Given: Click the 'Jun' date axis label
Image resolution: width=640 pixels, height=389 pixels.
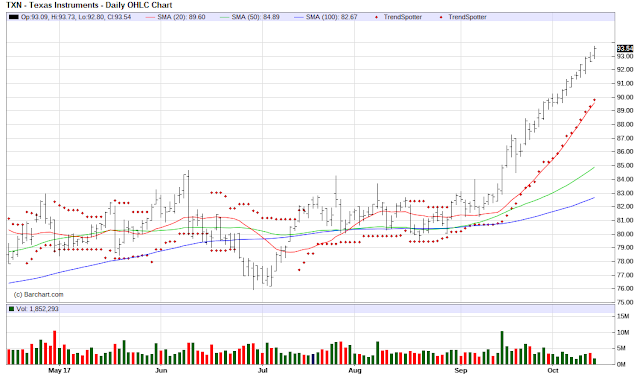Looking at the screenshot, I should [x=161, y=371].
